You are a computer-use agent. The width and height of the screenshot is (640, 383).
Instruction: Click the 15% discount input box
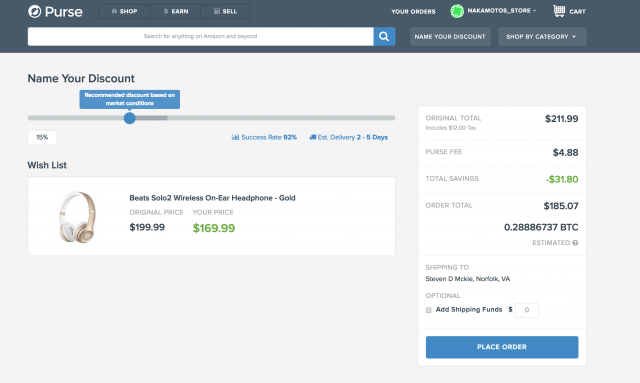click(42, 137)
